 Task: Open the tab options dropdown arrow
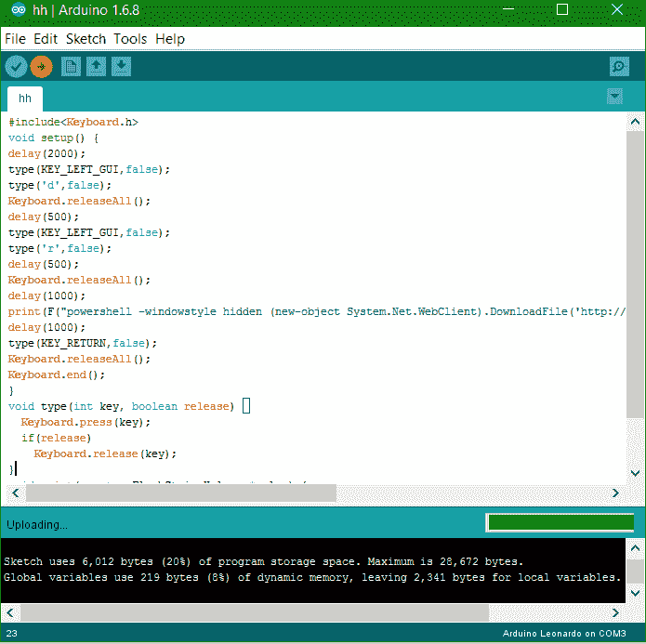pyautogui.click(x=614, y=97)
